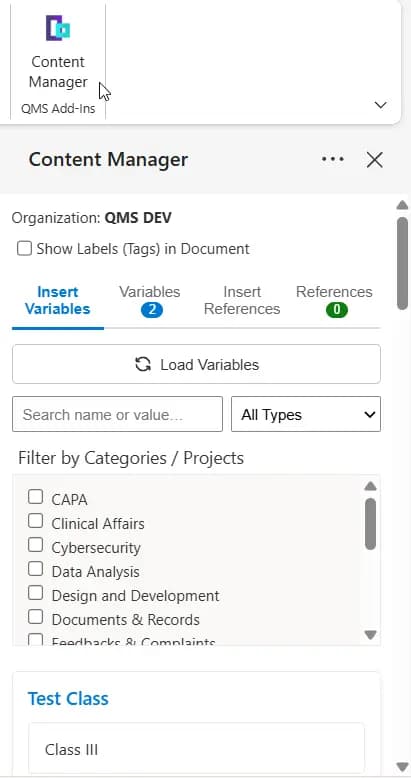411x778 pixels.
Task: Open the Variables tab
Action: point(149,301)
